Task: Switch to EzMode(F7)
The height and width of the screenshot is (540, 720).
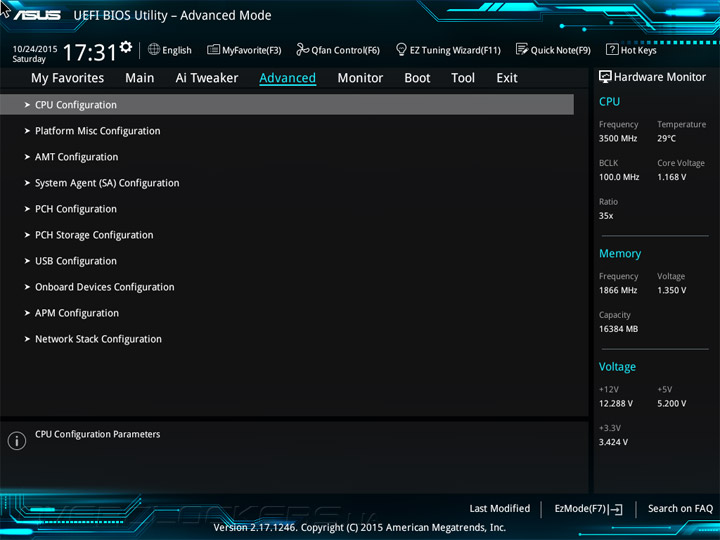Action: point(589,509)
